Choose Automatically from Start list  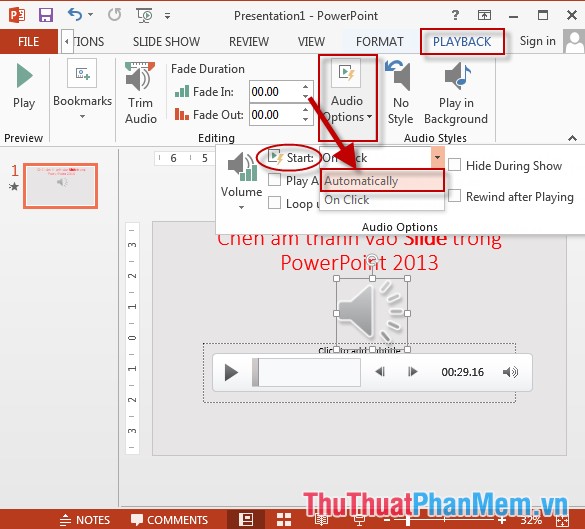382,181
